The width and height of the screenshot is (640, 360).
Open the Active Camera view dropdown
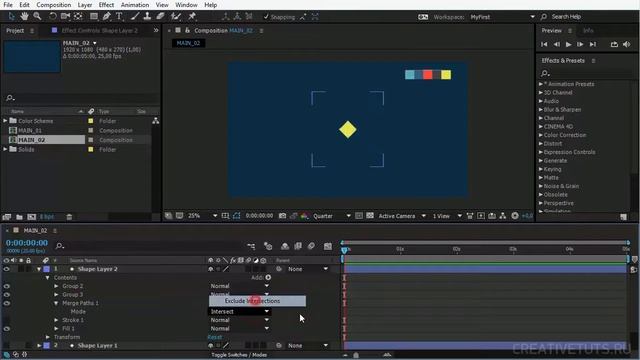coord(402,216)
